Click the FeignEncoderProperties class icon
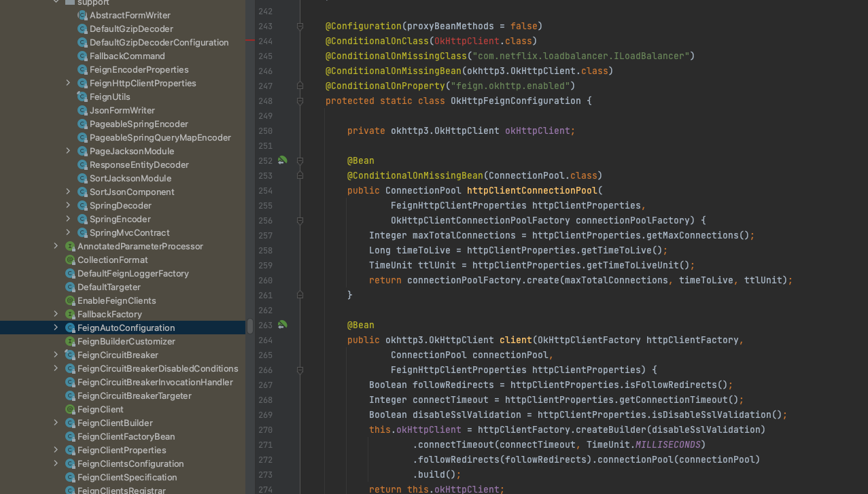 pyautogui.click(x=82, y=69)
